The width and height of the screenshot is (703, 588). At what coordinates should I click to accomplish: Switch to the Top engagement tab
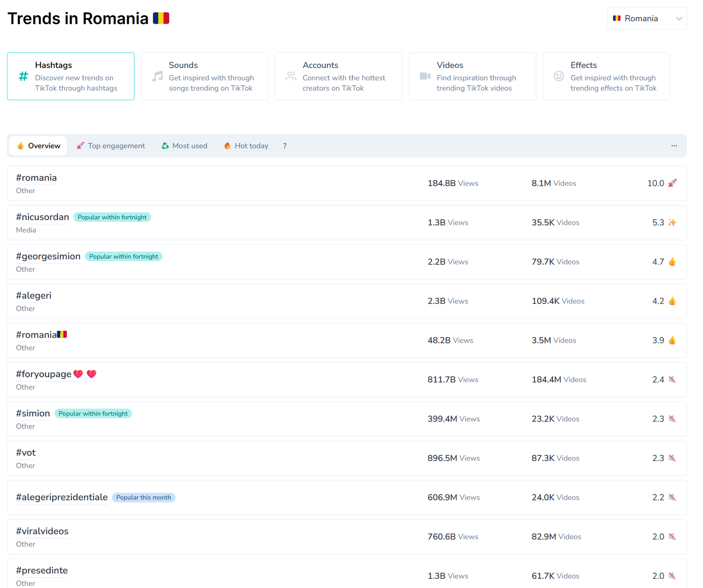coord(111,146)
